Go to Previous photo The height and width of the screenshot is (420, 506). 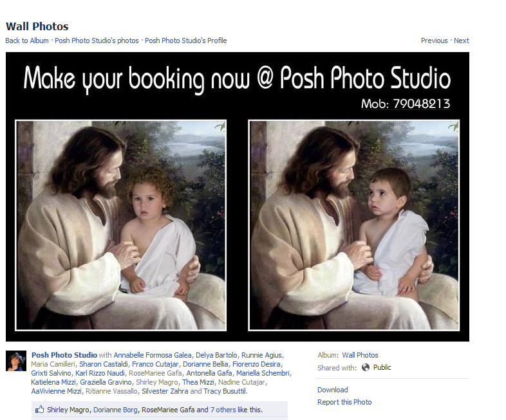[x=434, y=41]
